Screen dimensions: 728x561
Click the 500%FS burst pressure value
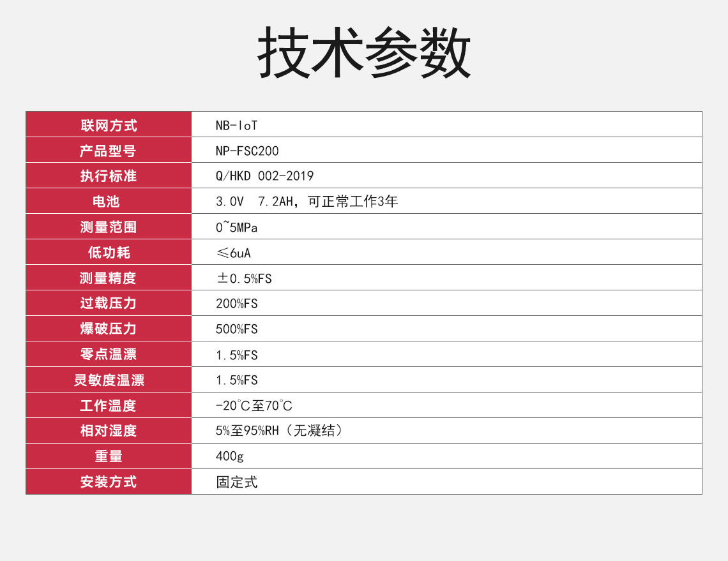pos(235,329)
